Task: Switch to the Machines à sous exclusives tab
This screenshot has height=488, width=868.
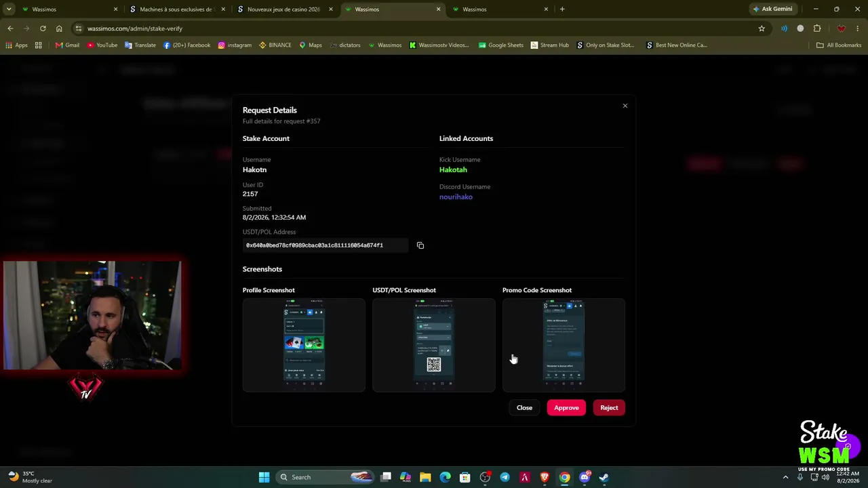Action: [x=177, y=9]
